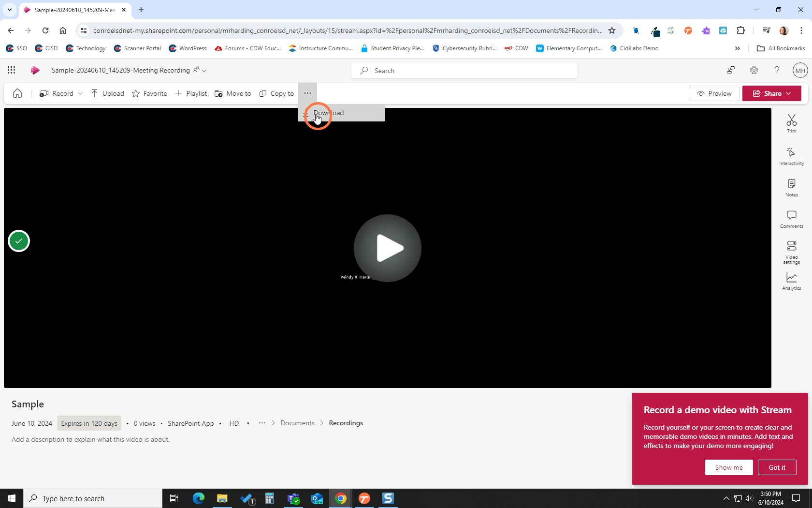Viewport: 812px width, 508px height.
Task: Click the Preview button
Action: (x=714, y=93)
